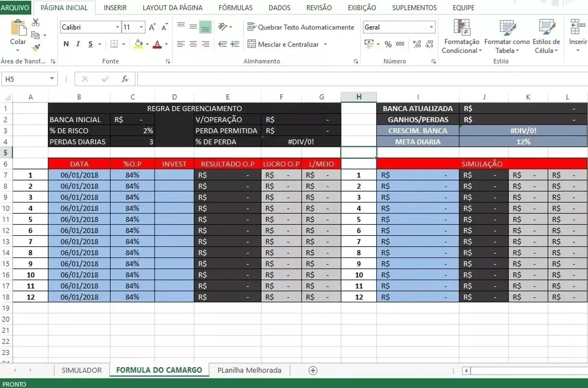Select the 12% META DIARIA cell
Image resolution: width=588 pixels, height=388 pixels.
pyautogui.click(x=523, y=142)
